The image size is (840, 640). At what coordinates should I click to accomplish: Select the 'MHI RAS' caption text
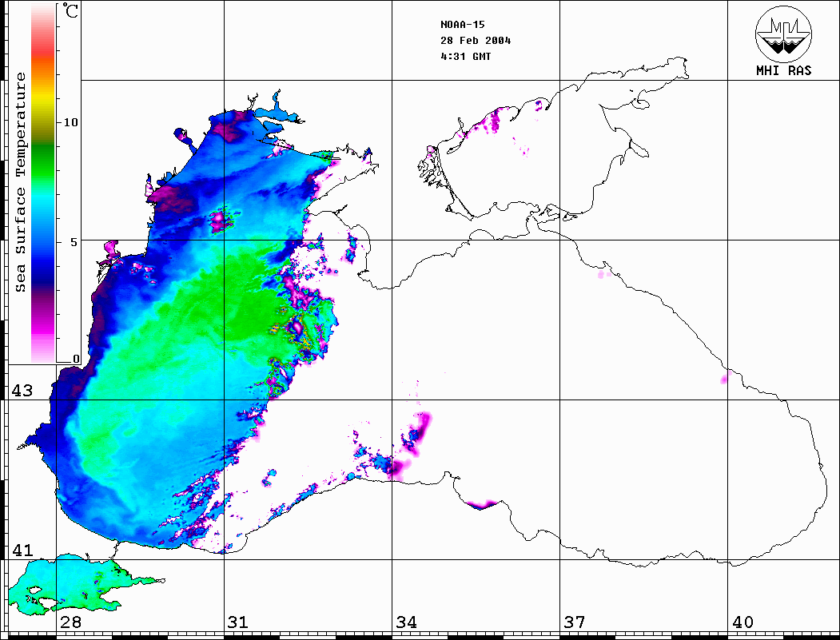pyautogui.click(x=784, y=70)
